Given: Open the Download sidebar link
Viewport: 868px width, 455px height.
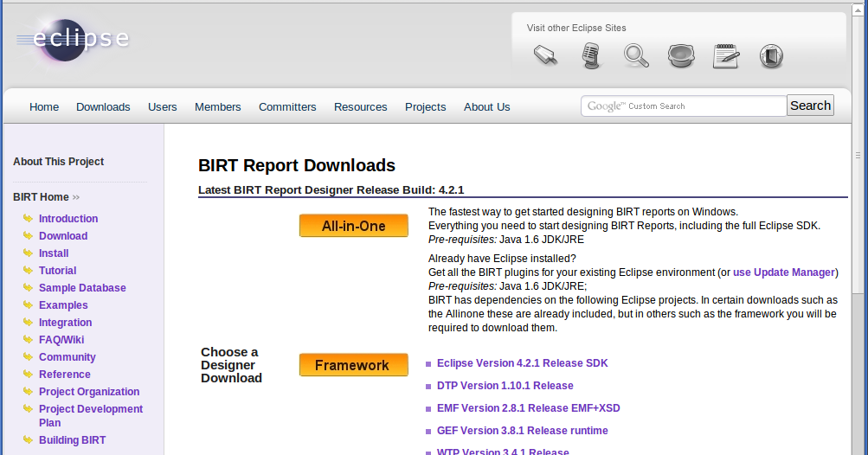Looking at the screenshot, I should click(63, 236).
